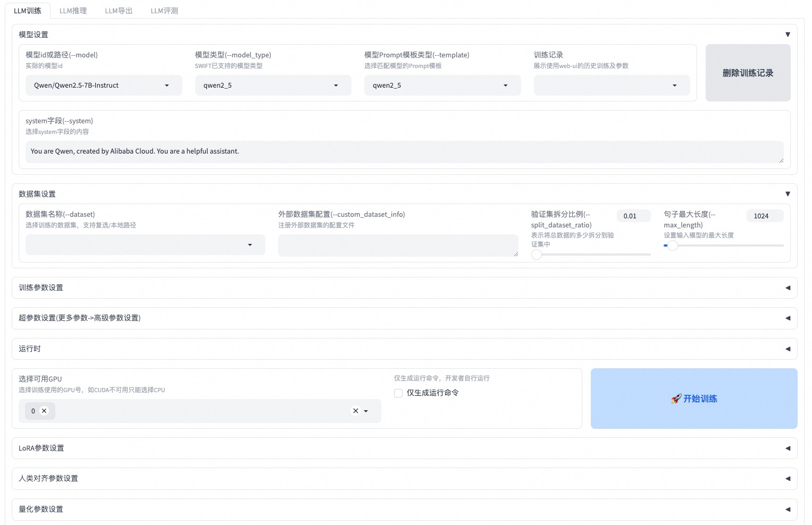Image resolution: width=812 pixels, height=525 pixels.
Task: Click the system prompt text field
Action: coord(404,151)
